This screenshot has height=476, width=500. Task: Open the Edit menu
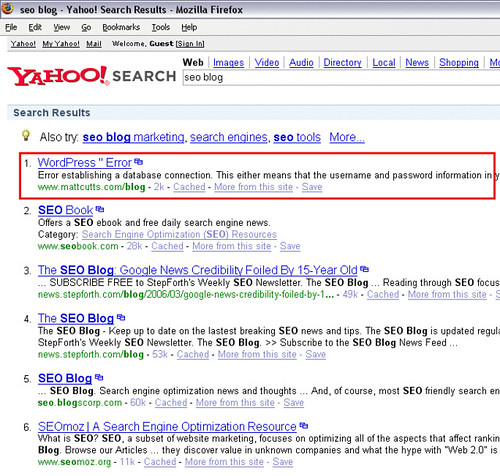[35, 27]
